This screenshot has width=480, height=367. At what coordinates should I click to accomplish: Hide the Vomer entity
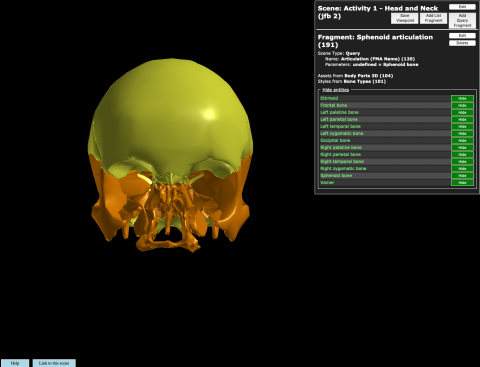(462, 182)
